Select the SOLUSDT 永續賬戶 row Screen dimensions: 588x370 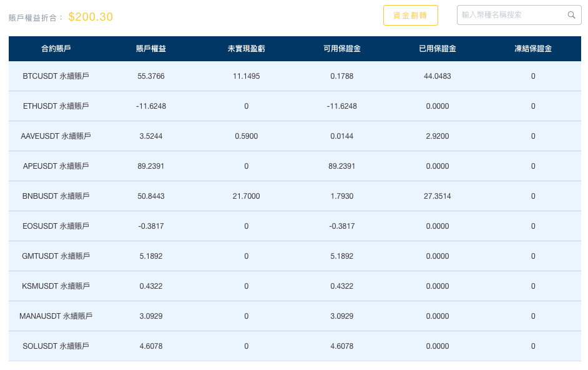click(56, 346)
